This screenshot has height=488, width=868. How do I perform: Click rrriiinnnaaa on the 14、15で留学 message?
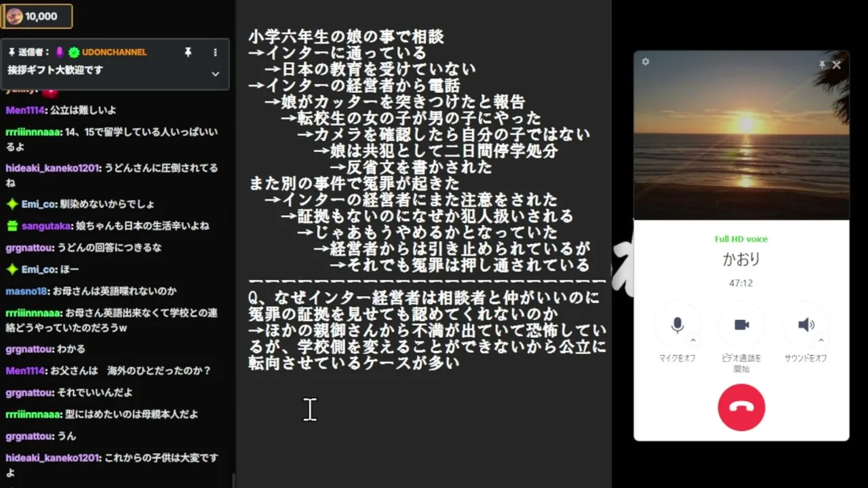tap(33, 132)
